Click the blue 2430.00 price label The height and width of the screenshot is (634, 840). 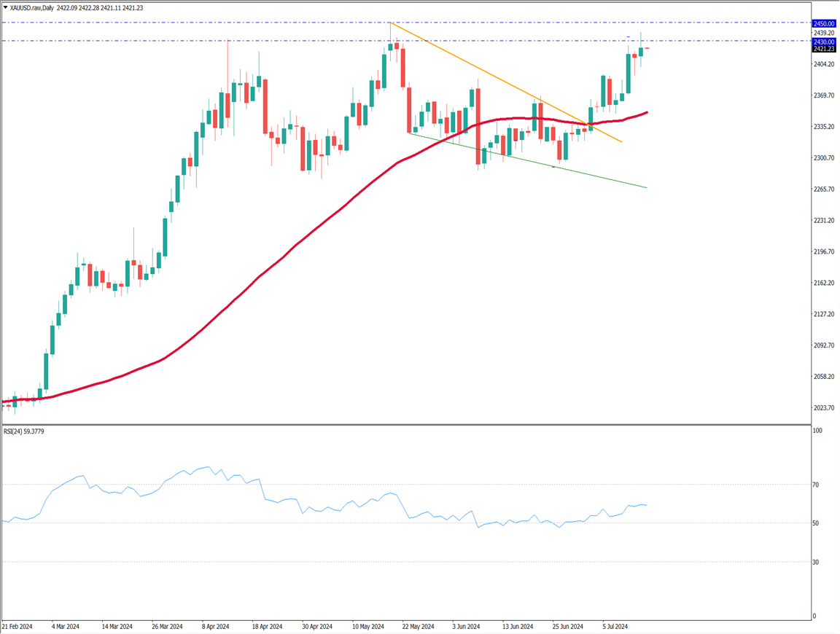tap(824, 42)
